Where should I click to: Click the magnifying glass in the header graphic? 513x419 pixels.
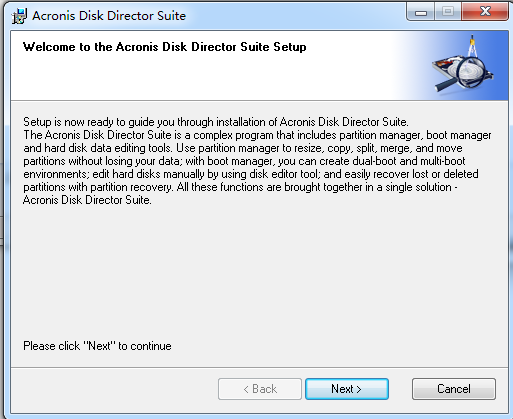461,75
